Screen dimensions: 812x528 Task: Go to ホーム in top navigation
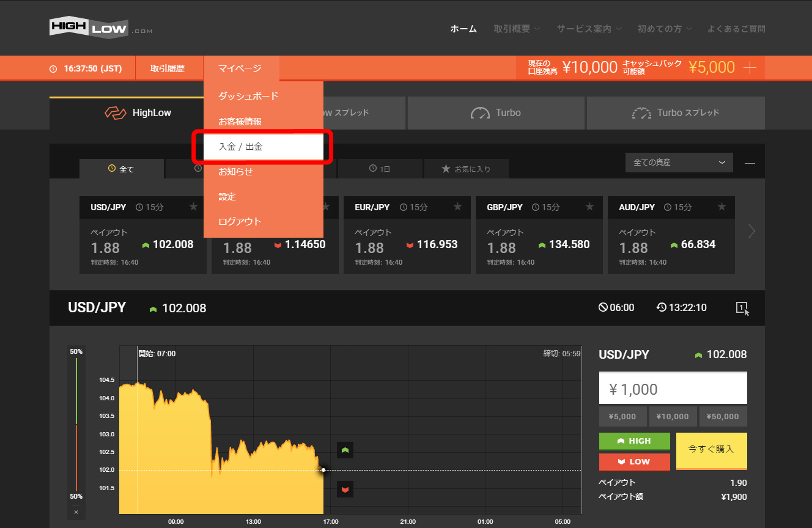[x=463, y=29]
